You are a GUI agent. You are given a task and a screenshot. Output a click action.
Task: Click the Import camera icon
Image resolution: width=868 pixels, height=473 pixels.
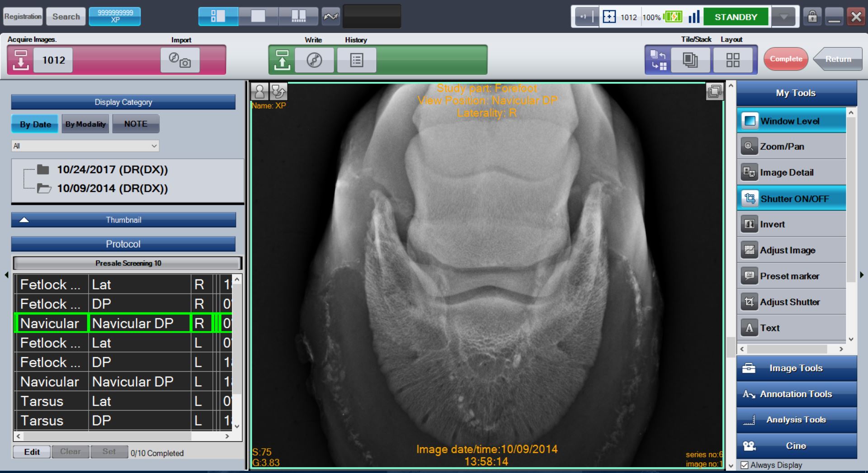[x=180, y=60]
